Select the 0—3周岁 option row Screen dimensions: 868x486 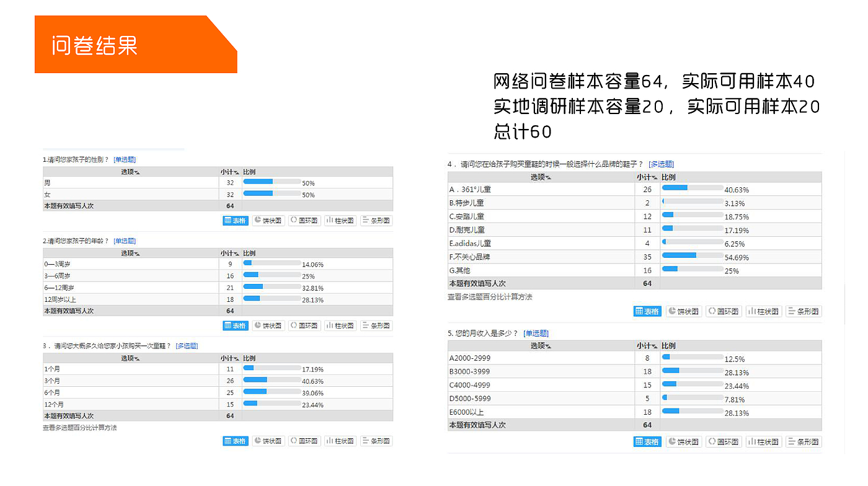[x=218, y=264]
